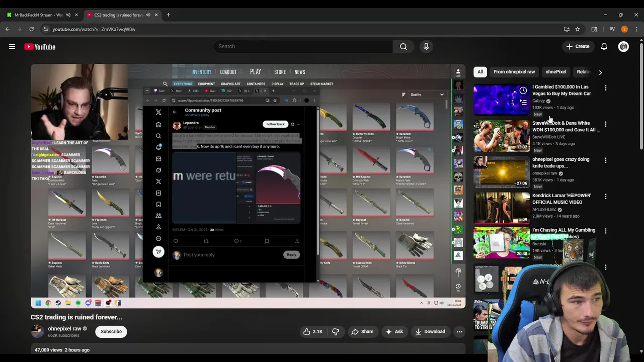
Task: Subscribe to ohnepixel raw
Action: pyautogui.click(x=111, y=331)
